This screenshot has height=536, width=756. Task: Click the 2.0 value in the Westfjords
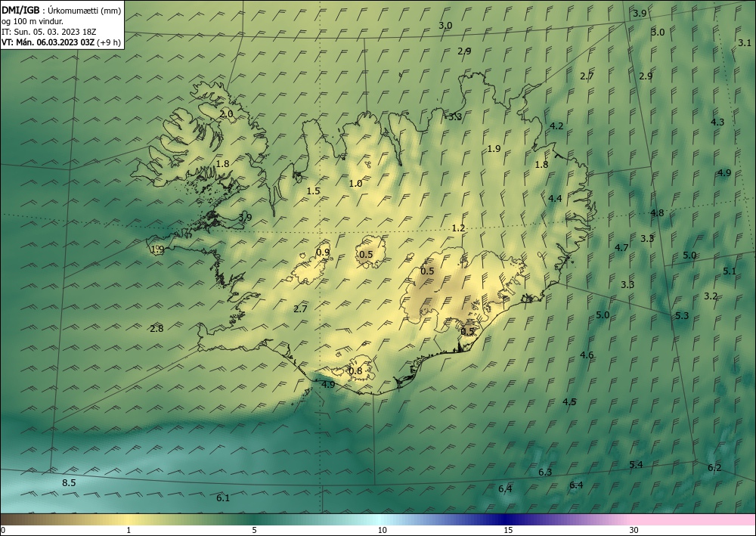coord(226,114)
